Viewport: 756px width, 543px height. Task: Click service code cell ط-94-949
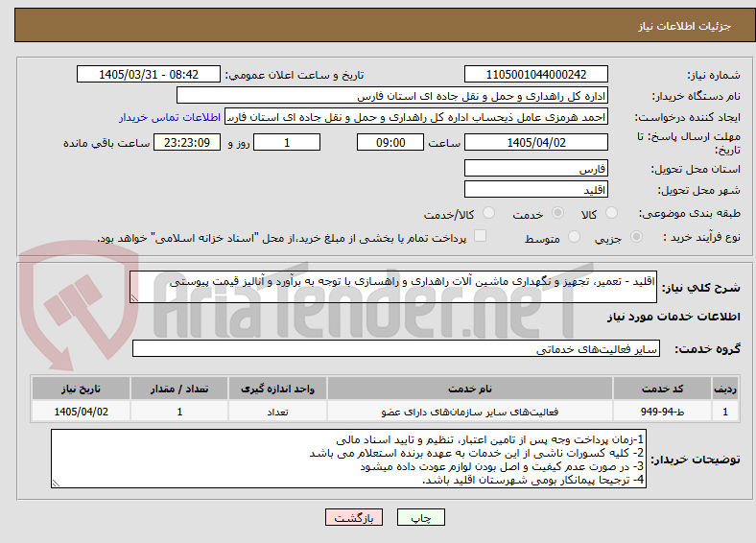663,412
